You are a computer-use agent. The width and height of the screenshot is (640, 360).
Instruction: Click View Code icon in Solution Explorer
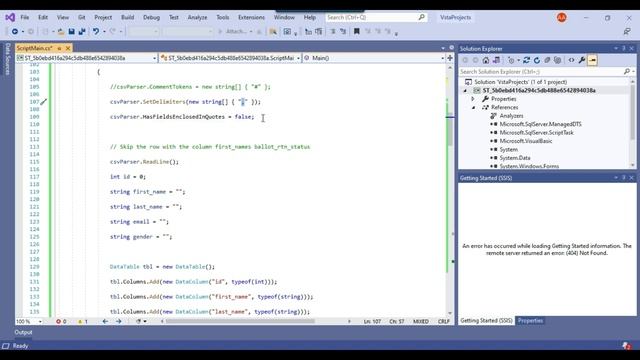click(x=571, y=60)
